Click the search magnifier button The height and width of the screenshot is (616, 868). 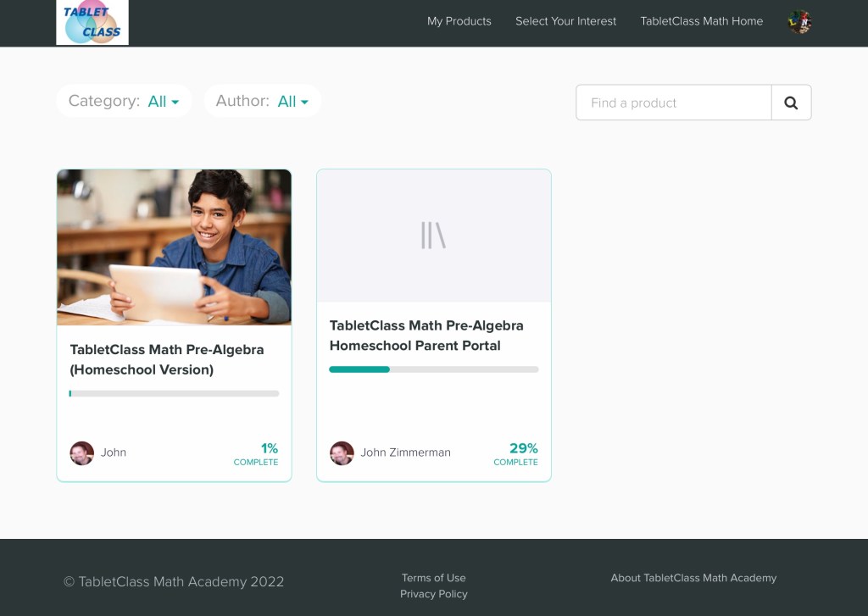(791, 103)
